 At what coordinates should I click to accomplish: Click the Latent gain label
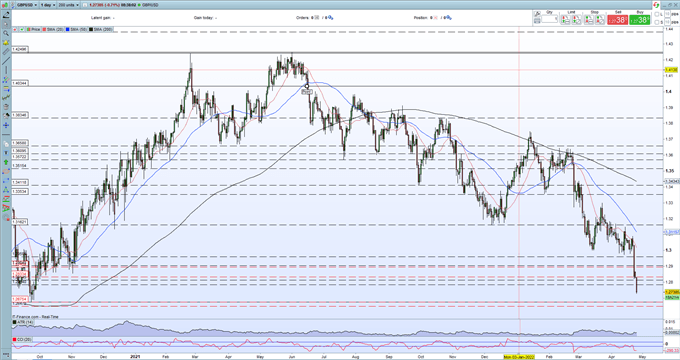[x=101, y=18]
